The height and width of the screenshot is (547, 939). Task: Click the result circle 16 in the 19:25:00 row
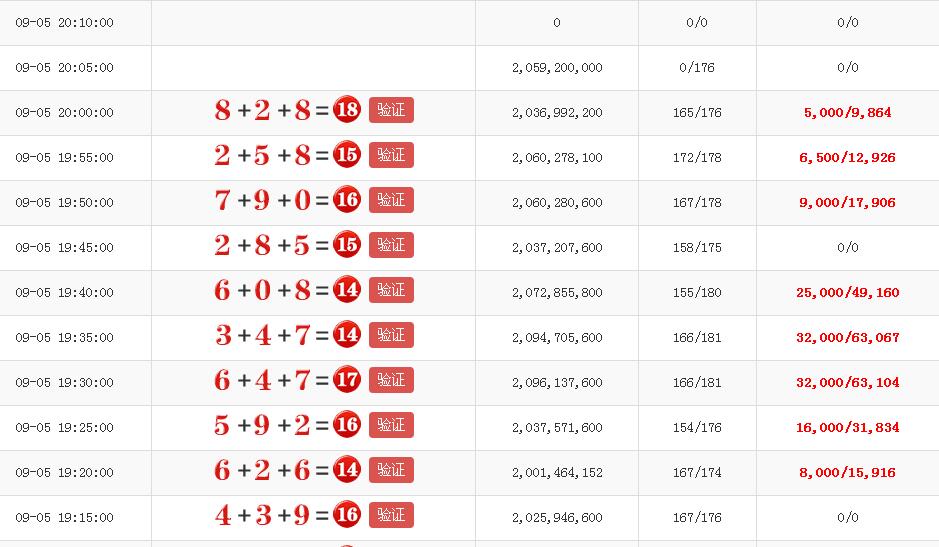tap(347, 425)
